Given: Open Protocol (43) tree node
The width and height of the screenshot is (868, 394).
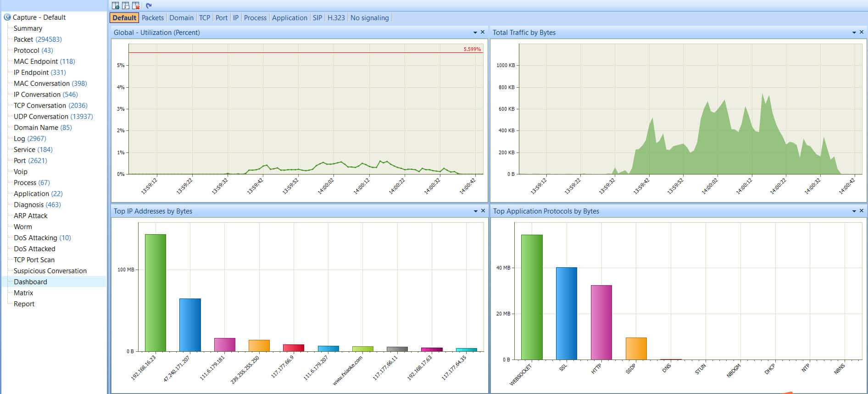Looking at the screenshot, I should tap(33, 51).
